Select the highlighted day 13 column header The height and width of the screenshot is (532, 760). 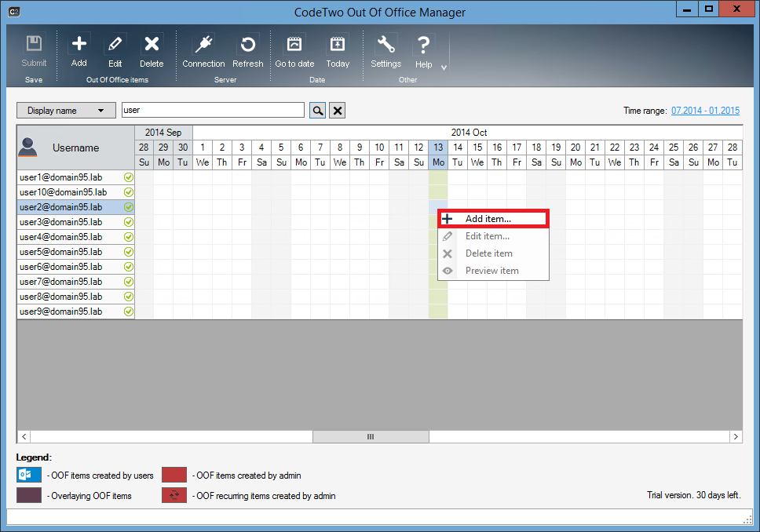(x=438, y=148)
